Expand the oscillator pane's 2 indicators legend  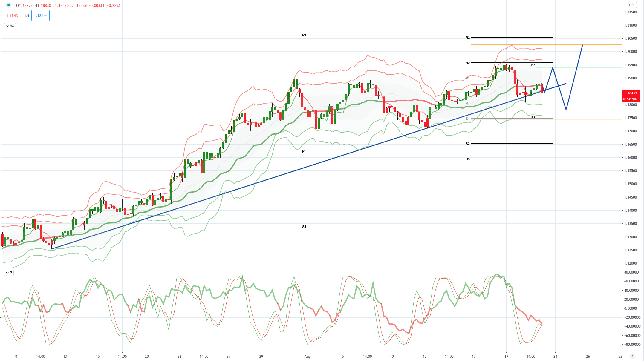[x=9, y=273]
